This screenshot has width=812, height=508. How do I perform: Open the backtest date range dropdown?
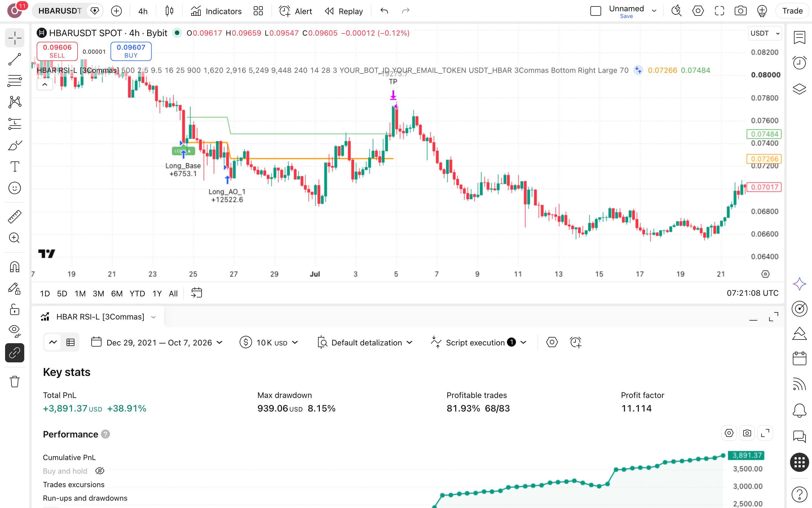pyautogui.click(x=157, y=342)
